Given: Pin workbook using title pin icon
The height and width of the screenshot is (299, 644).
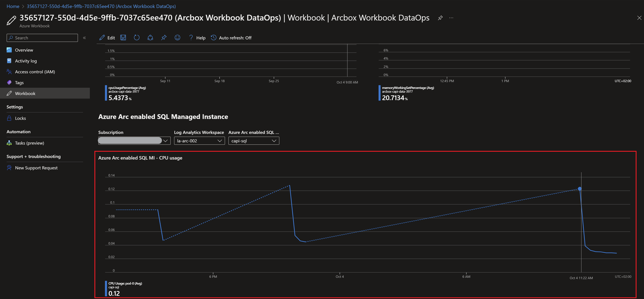Looking at the screenshot, I should (x=440, y=18).
